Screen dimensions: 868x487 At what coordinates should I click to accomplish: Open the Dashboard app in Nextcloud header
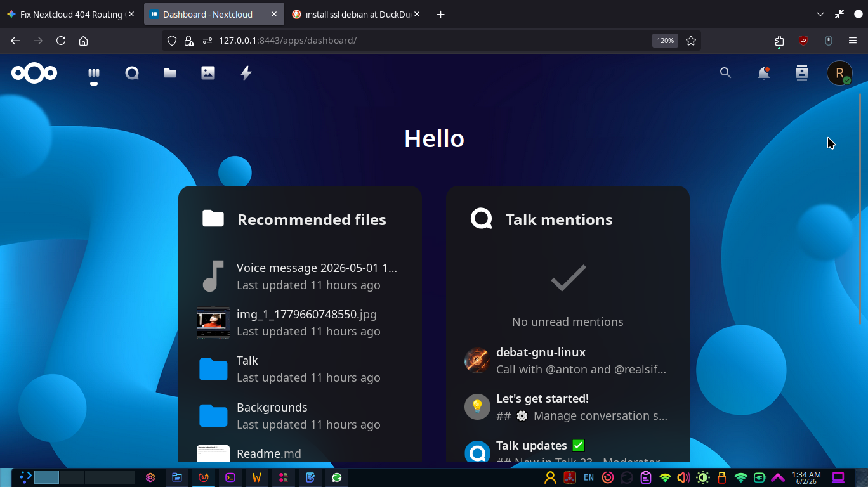tap(94, 73)
